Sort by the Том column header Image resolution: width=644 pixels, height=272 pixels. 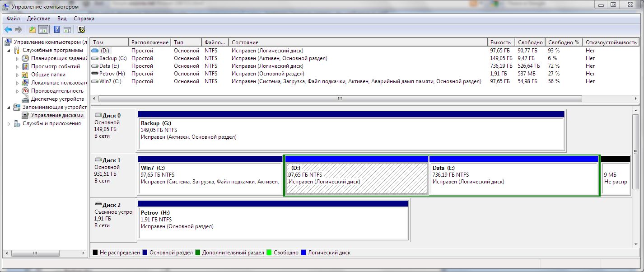109,42
